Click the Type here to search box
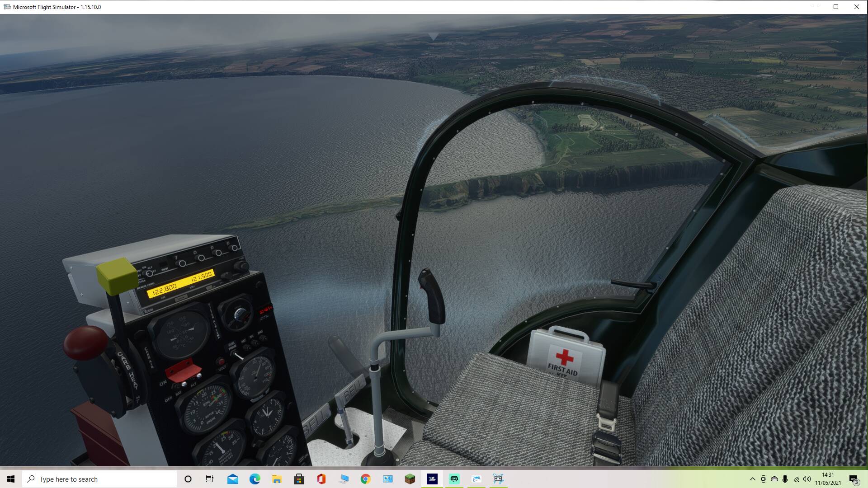The image size is (868, 488). click(x=99, y=479)
